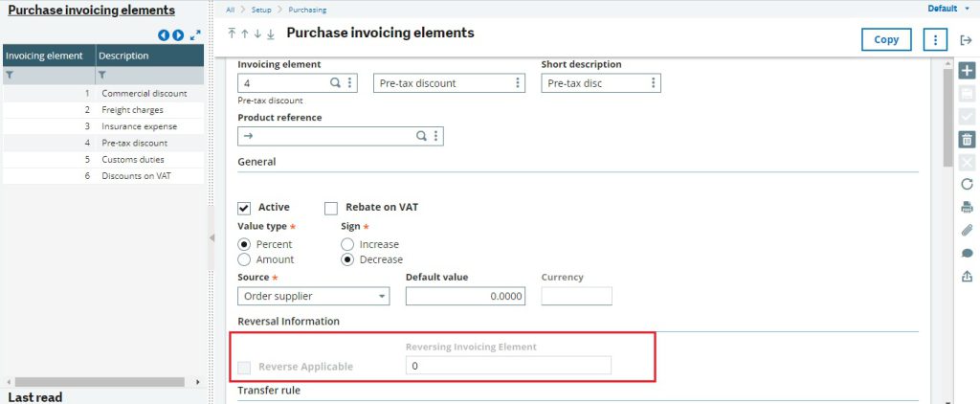Select the Amount value type radio button

[244, 259]
